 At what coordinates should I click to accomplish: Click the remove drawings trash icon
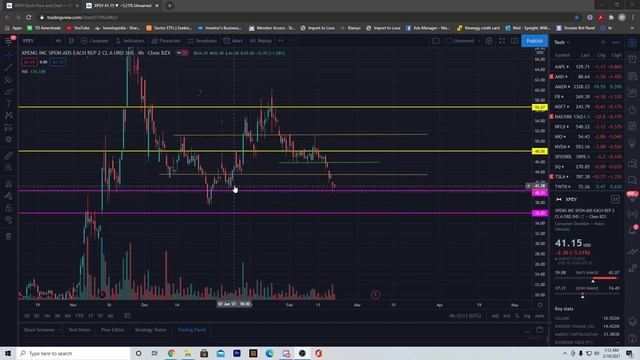[x=8, y=236]
